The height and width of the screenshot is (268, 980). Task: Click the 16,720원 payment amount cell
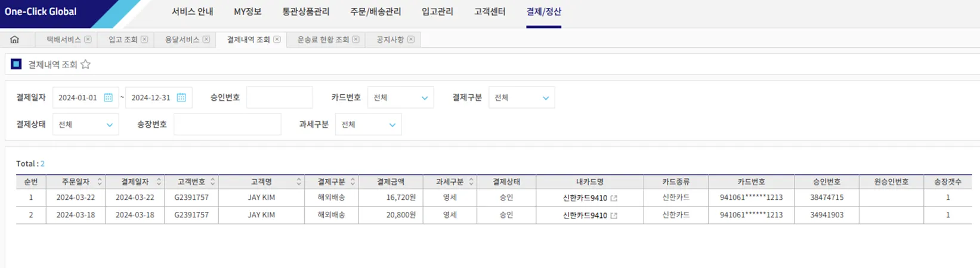[391, 198]
